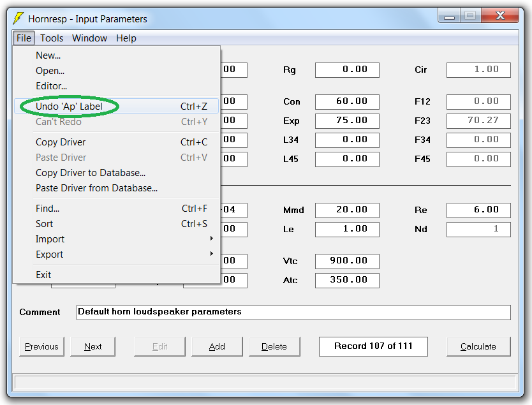This screenshot has height=405, width=532.
Task: Open the File menu
Action: point(24,38)
